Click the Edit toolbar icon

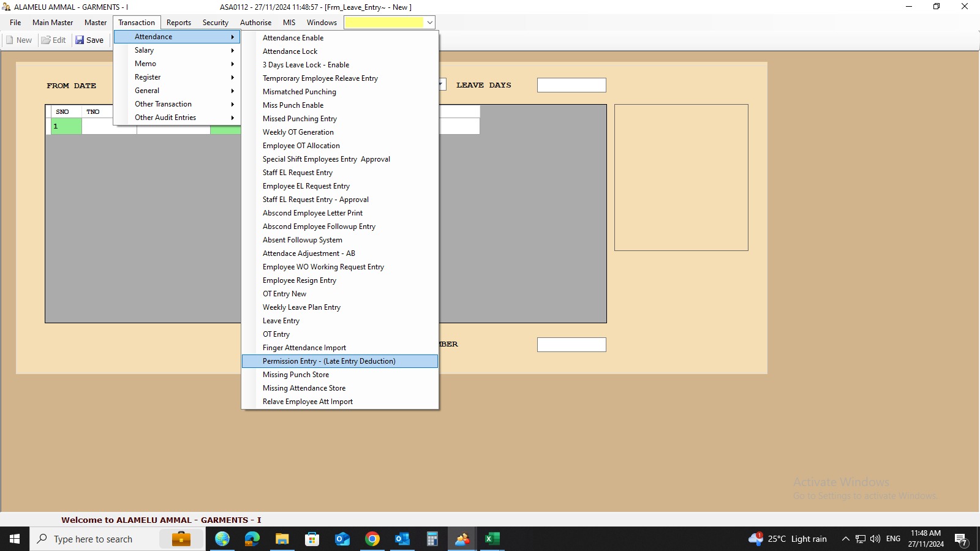pos(46,40)
